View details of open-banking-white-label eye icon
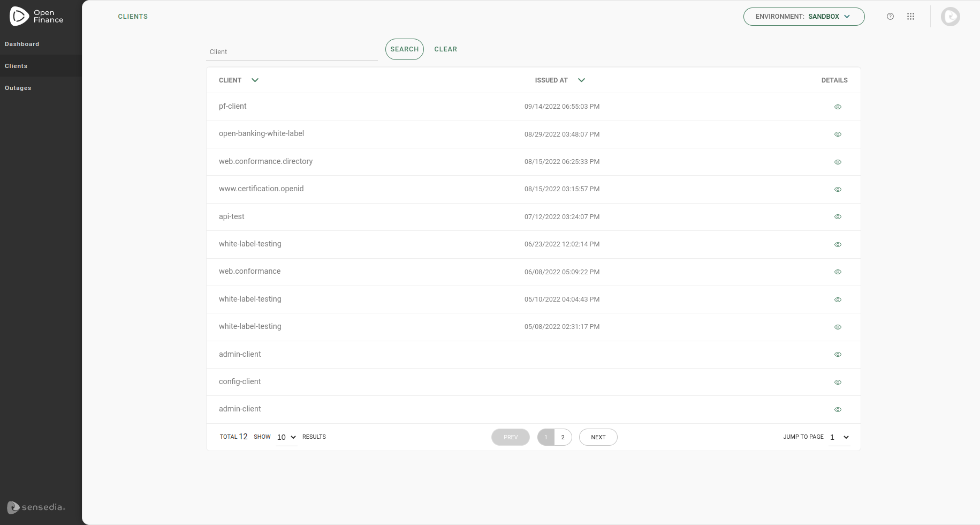Viewport: 980px width, 525px height. coord(838,134)
